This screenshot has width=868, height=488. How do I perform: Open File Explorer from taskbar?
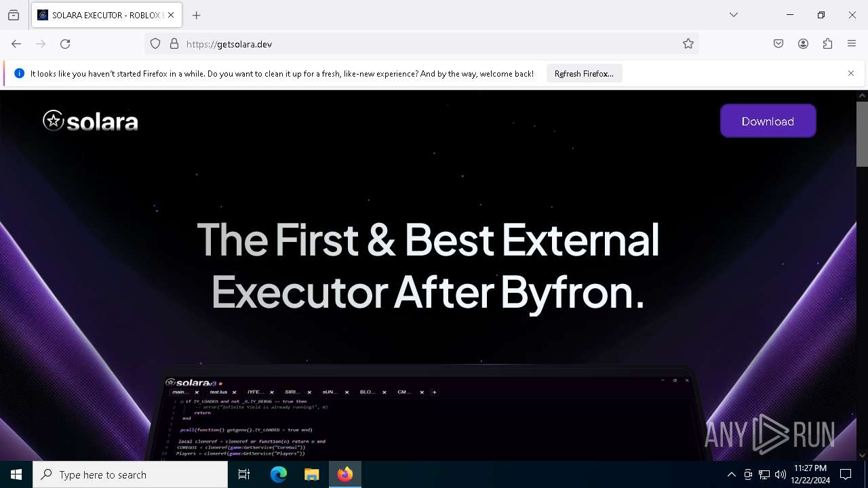click(311, 474)
